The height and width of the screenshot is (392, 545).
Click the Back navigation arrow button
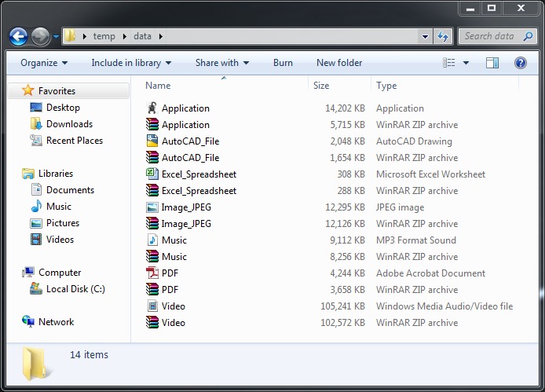pyautogui.click(x=18, y=36)
